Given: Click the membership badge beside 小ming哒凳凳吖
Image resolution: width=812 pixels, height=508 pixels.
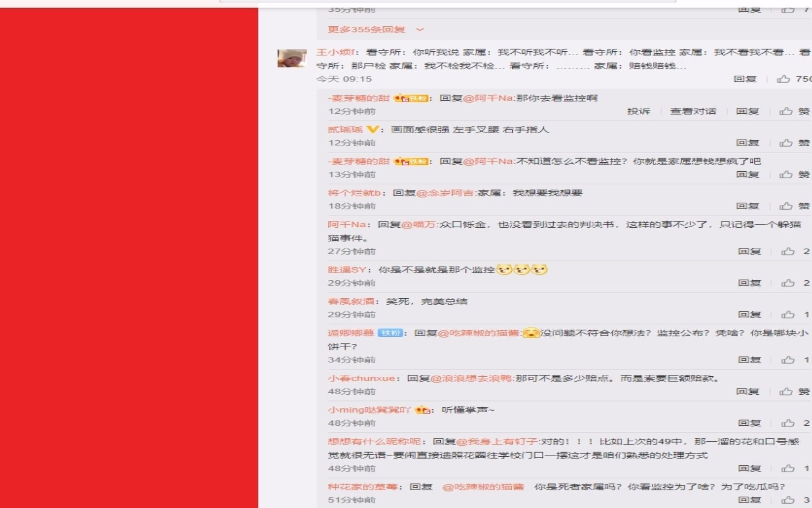Looking at the screenshot, I should point(421,410).
